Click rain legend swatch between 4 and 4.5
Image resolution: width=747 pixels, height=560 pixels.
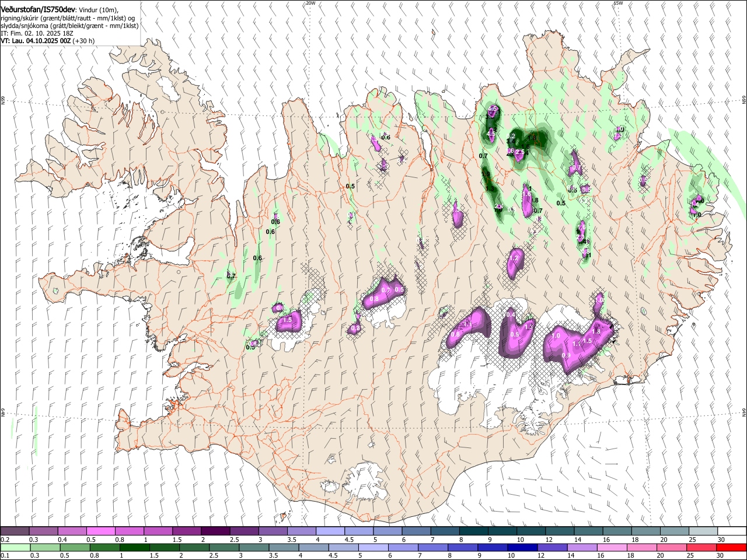click(314, 548)
